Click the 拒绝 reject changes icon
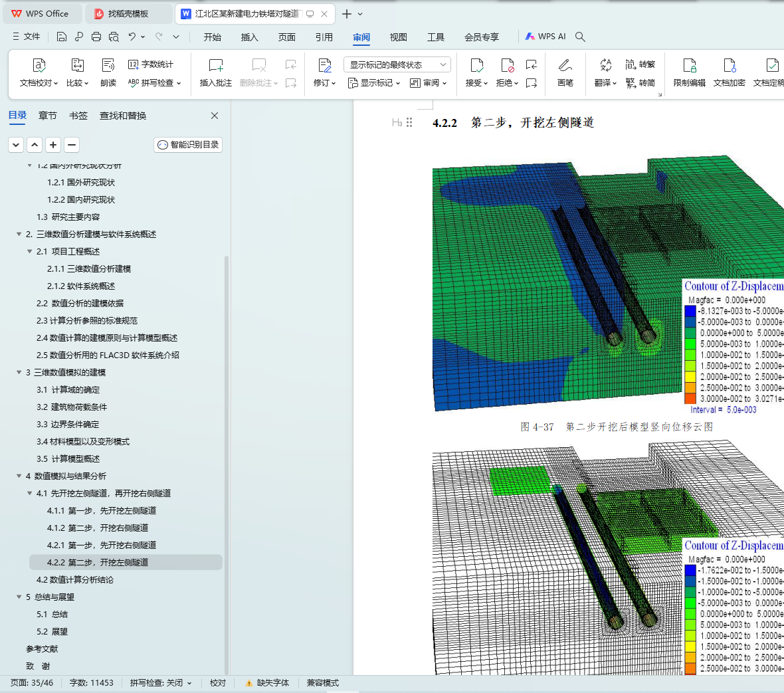784x693 pixels. (507, 73)
